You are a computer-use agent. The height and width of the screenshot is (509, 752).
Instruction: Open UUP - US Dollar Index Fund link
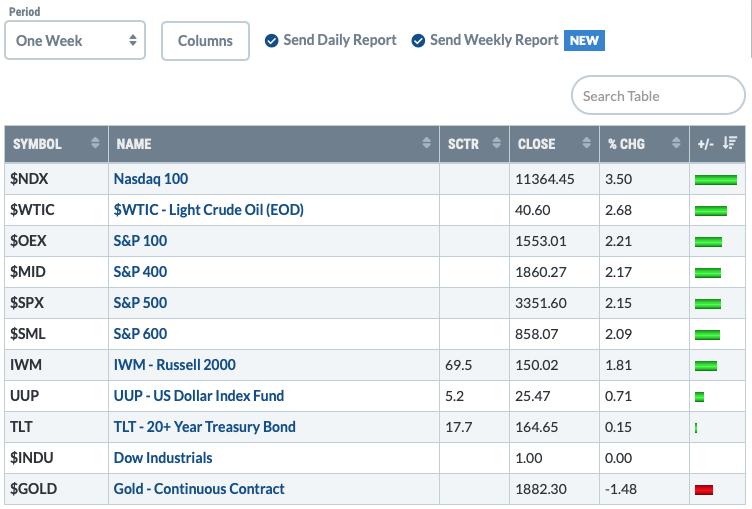[199, 396]
